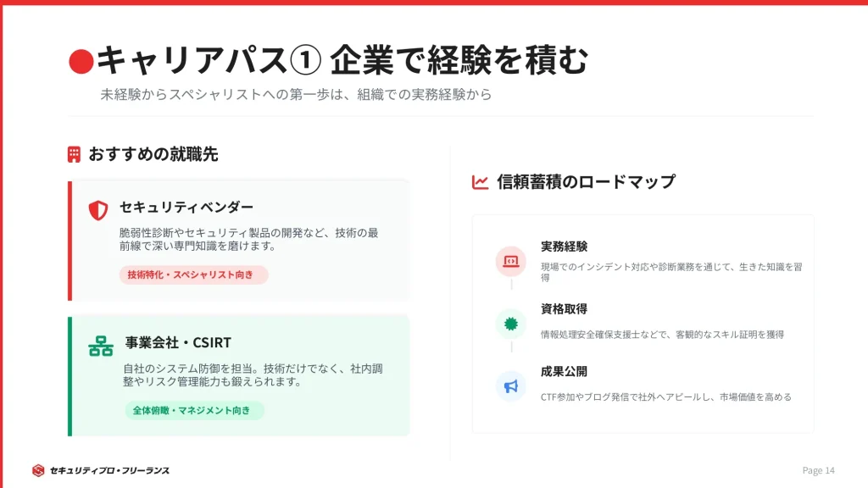Click the laptop icon for 実務経験

click(x=511, y=261)
